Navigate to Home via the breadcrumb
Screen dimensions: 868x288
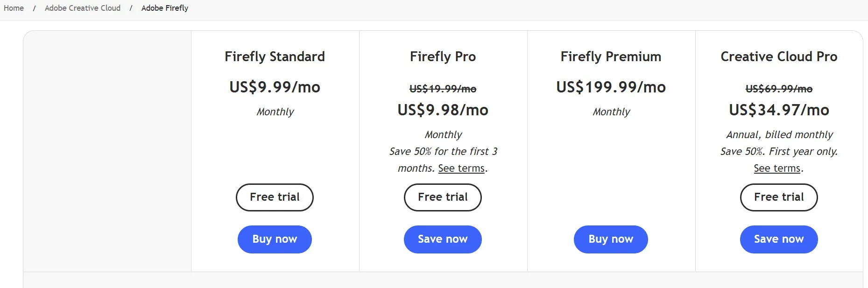coord(13,8)
